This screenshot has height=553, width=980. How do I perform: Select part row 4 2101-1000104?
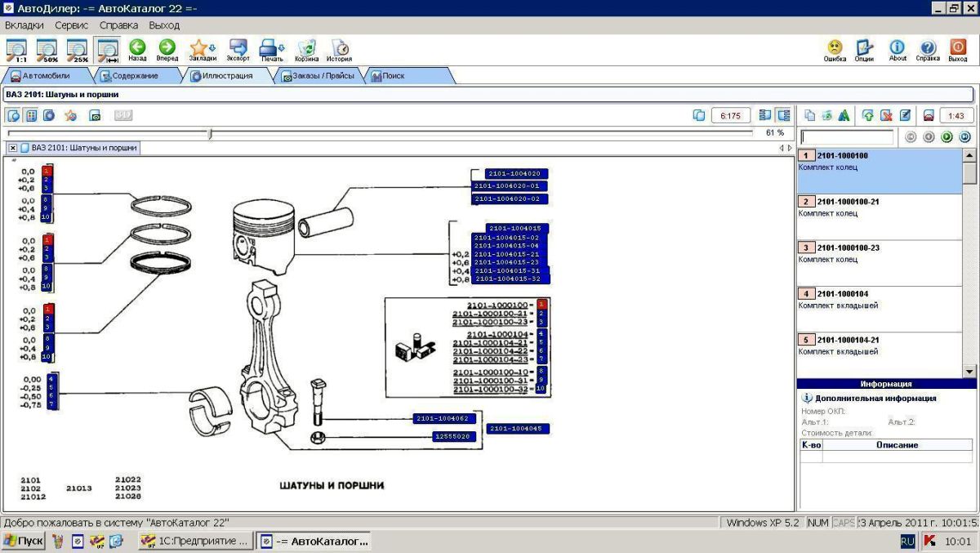[880, 309]
